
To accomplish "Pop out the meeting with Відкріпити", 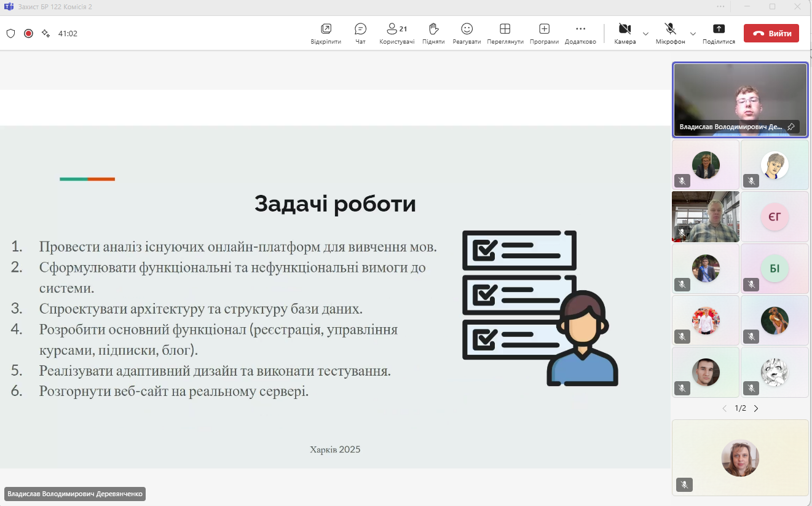I will [326, 33].
